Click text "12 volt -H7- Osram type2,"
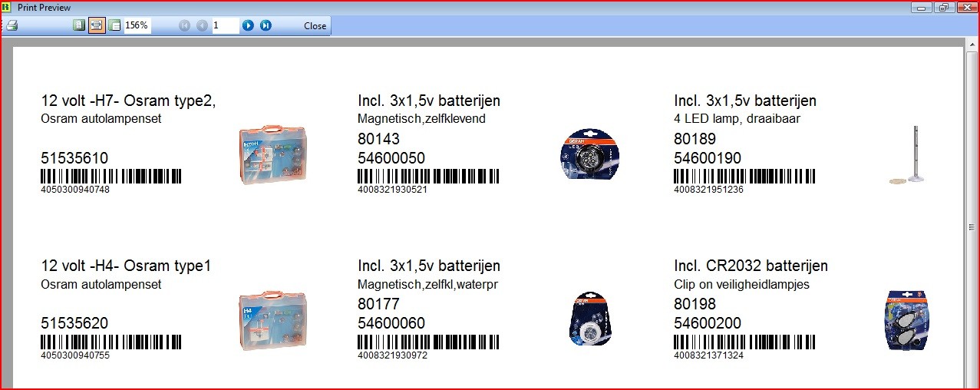The height and width of the screenshot is (390, 980). pyautogui.click(x=128, y=101)
